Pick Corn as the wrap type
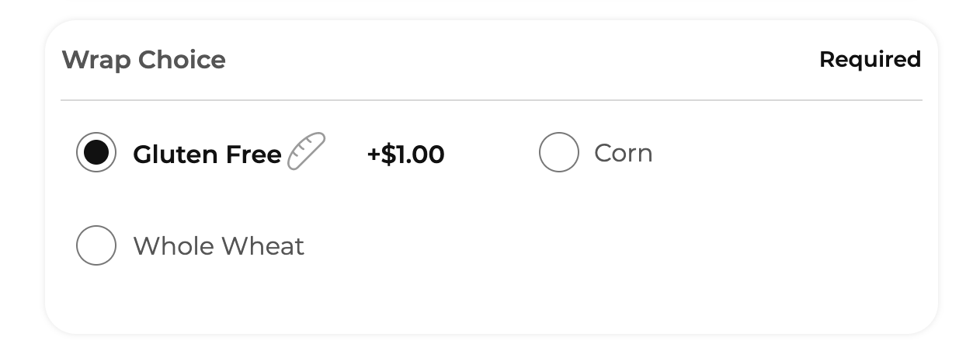The width and height of the screenshot is (980, 351). [559, 152]
